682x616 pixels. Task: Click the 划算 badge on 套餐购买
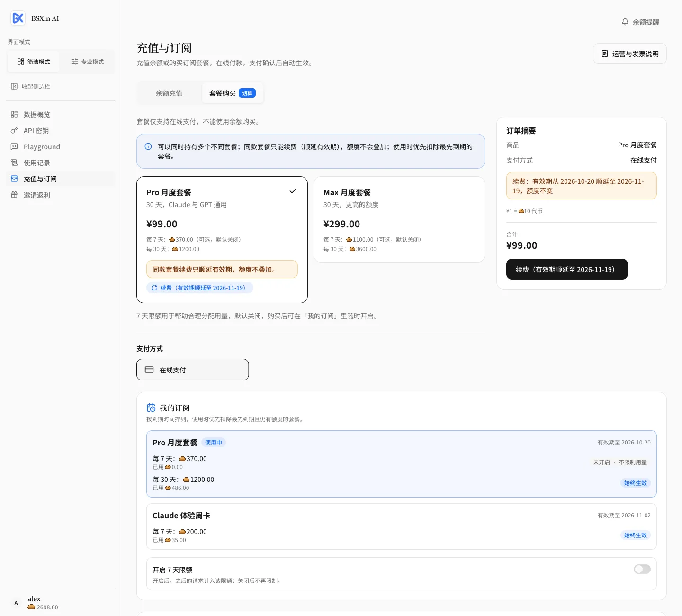click(x=247, y=93)
